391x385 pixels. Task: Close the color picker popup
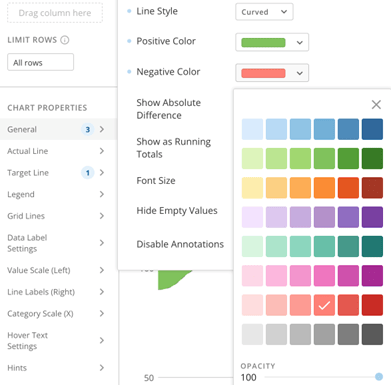pyautogui.click(x=376, y=105)
